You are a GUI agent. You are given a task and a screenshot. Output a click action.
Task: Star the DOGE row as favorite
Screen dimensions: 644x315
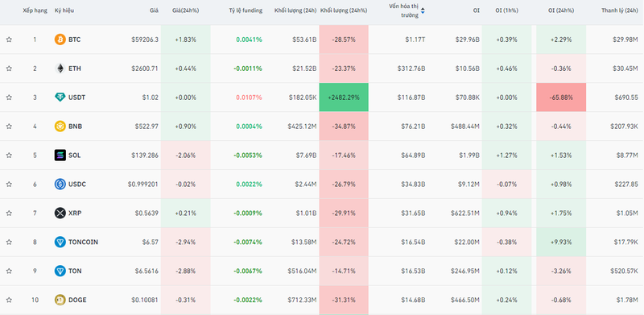tap(9, 300)
